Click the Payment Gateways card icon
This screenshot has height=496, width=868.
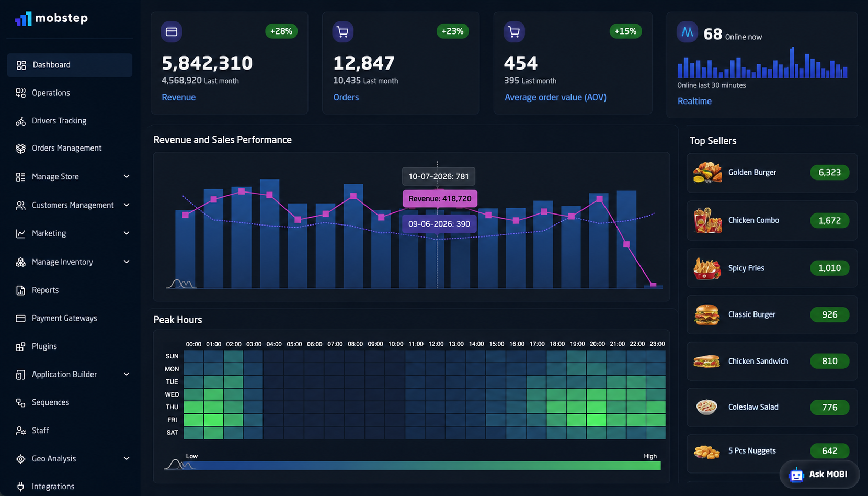(x=20, y=318)
